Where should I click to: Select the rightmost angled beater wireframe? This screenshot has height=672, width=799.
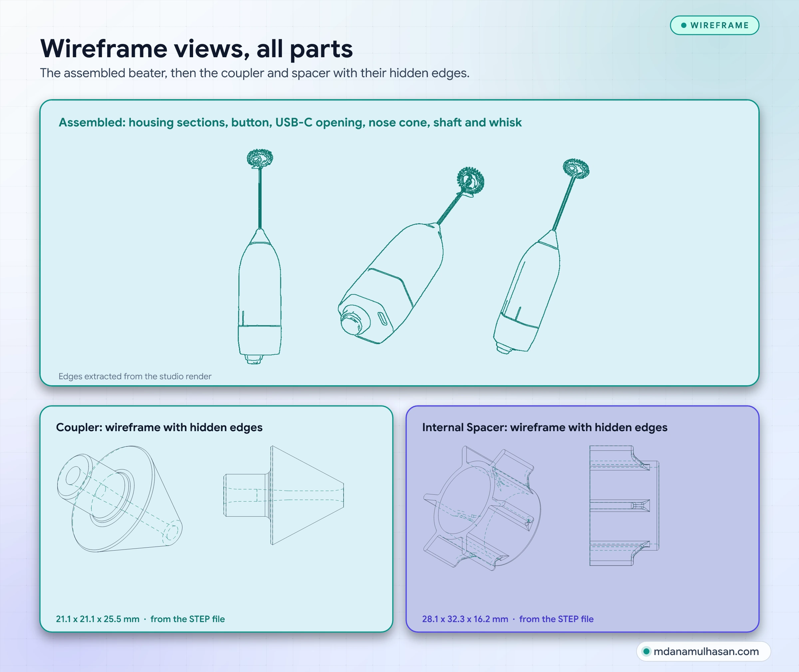click(541, 256)
